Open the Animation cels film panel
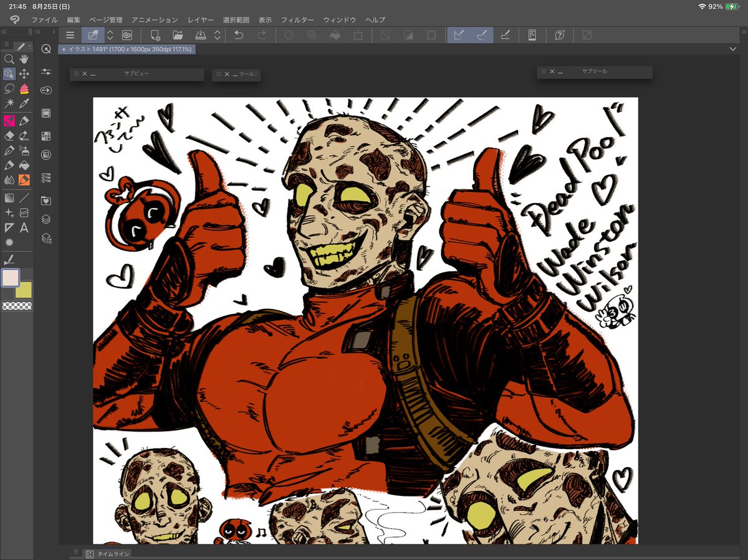The height and width of the screenshot is (560, 748). 46,113
